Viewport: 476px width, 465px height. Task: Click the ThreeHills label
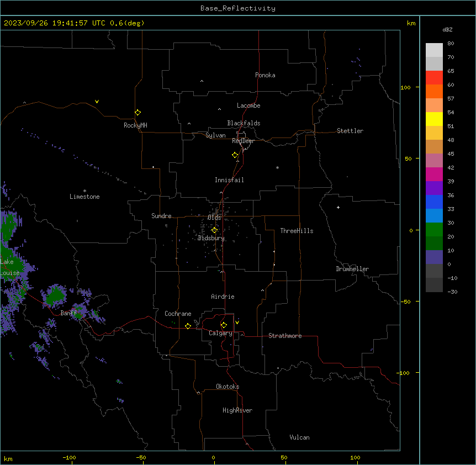click(297, 231)
